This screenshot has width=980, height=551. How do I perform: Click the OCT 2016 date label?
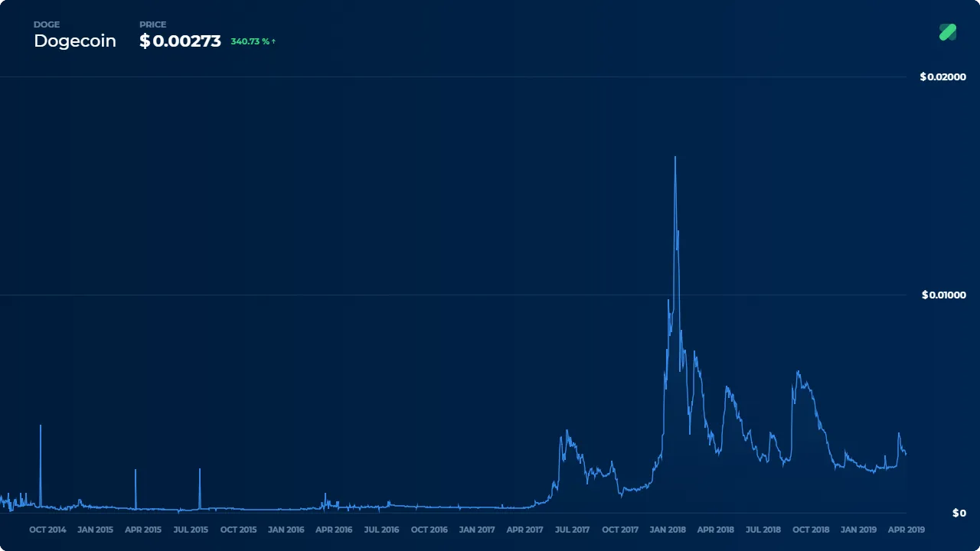click(429, 530)
